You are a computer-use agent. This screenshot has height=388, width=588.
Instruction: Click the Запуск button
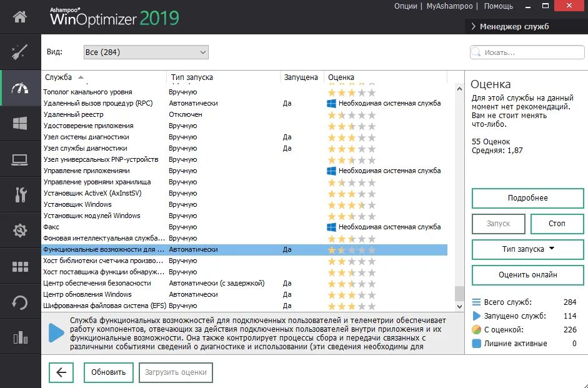point(499,224)
